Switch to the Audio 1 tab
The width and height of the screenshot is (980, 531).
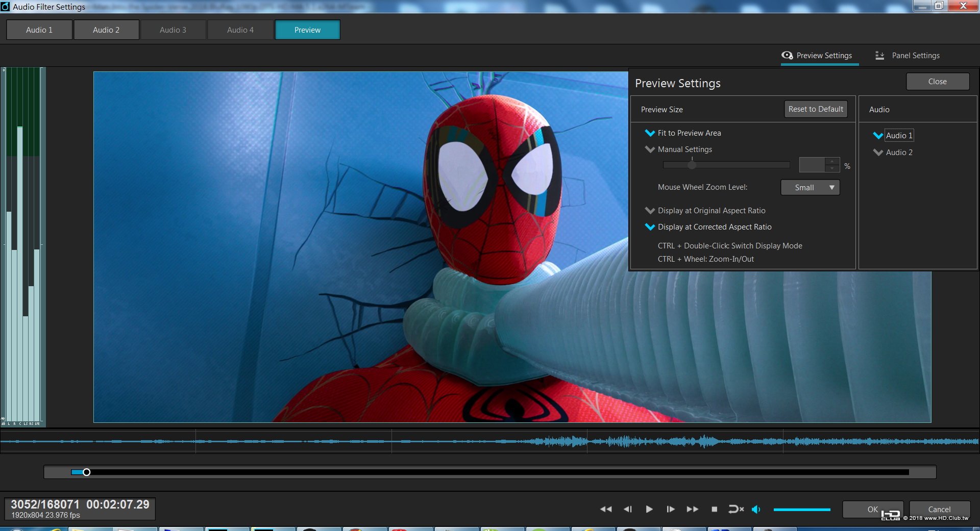[39, 30]
